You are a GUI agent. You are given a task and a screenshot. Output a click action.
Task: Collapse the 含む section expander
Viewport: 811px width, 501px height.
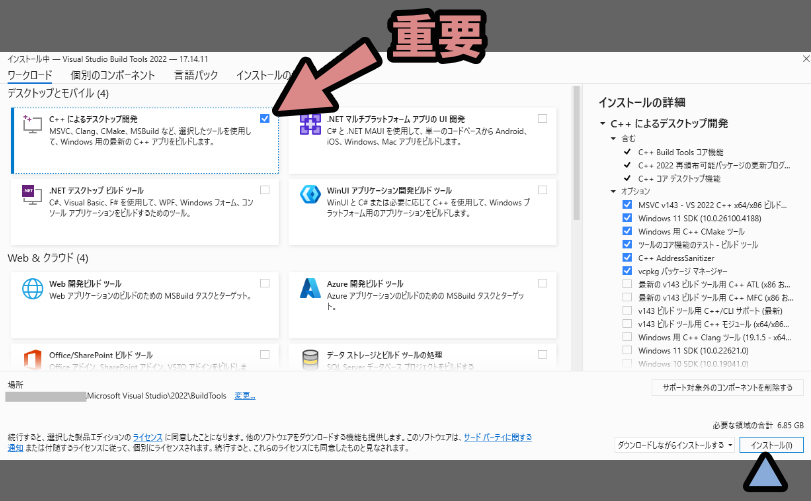click(x=613, y=139)
